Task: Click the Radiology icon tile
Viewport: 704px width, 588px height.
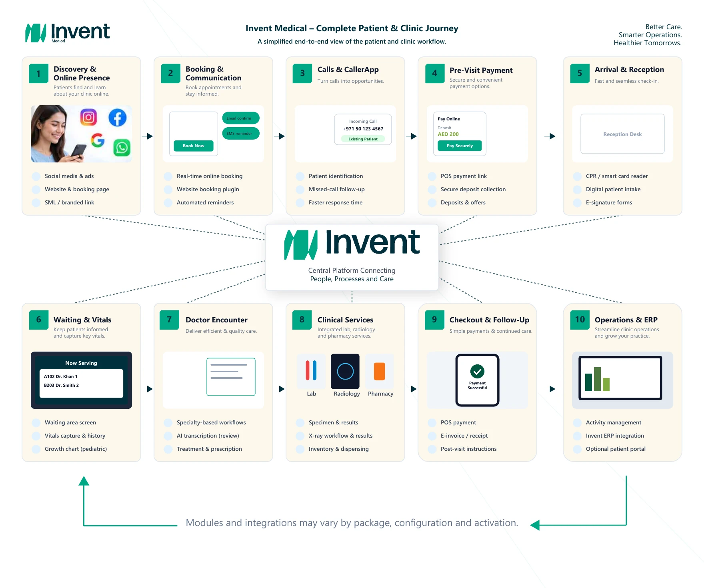Action: tap(345, 371)
